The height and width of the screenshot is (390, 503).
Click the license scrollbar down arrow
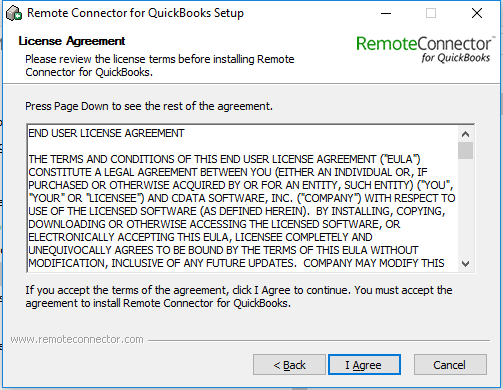(465, 264)
